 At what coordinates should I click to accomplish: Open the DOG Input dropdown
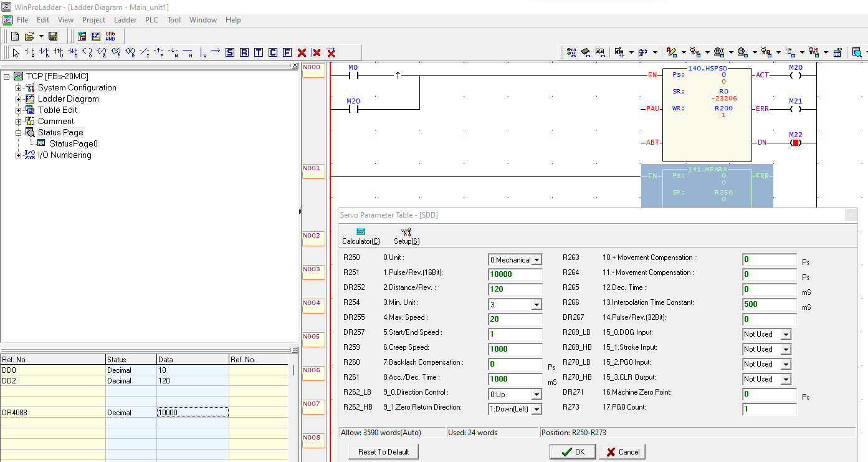coord(786,335)
